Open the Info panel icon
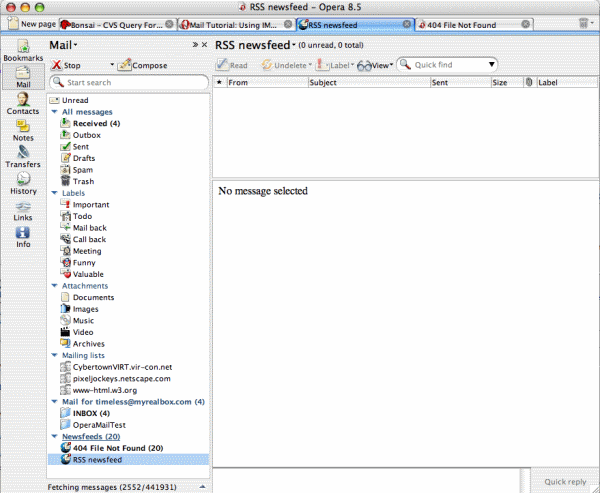The image size is (600, 493). point(23,232)
